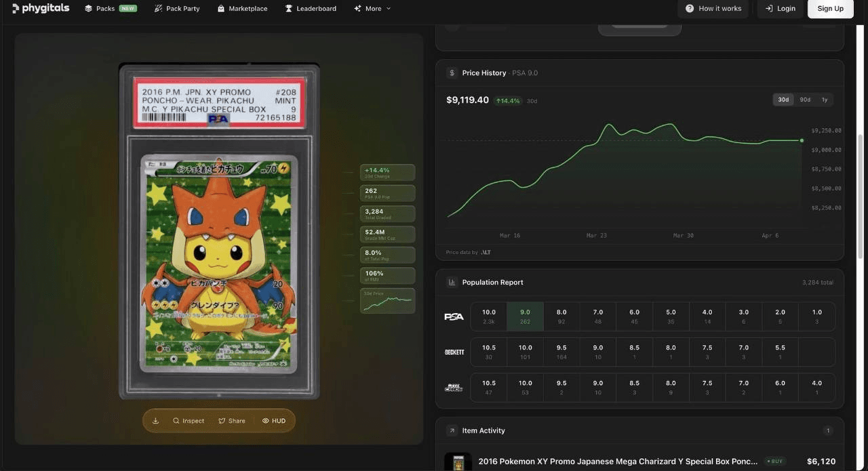The height and width of the screenshot is (471, 868).
Task: Select the PSA 1.0 grade cell
Action: (x=816, y=316)
